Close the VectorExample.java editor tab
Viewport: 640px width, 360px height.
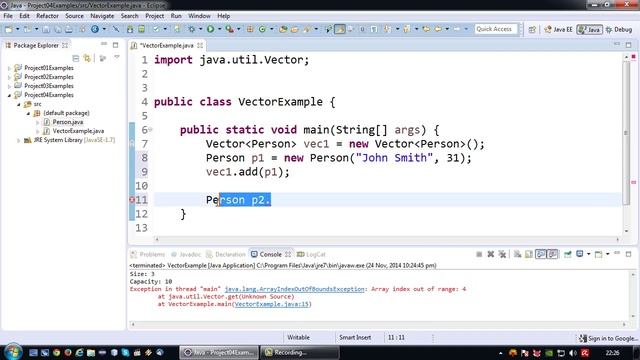200,45
